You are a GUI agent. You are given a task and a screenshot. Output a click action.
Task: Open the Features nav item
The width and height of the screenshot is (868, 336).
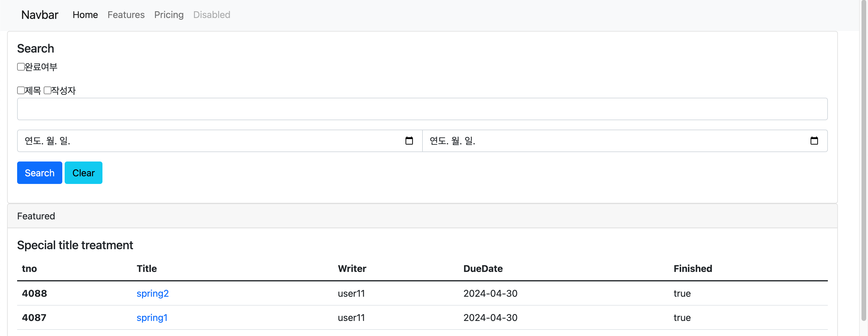point(126,15)
